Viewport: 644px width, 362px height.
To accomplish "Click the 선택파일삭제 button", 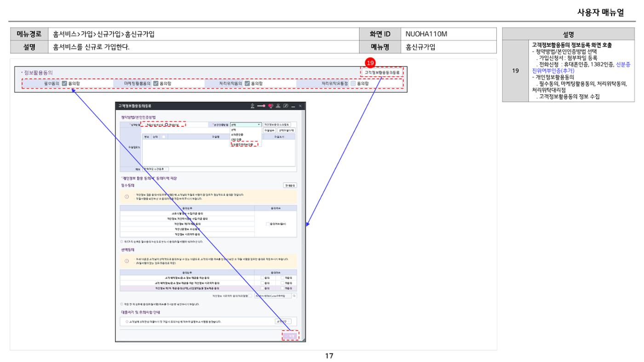I will (286, 130).
